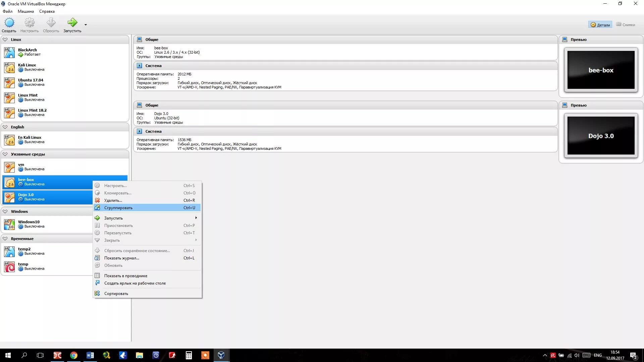Choose Удалить... in context menu
644x362 pixels.
[x=113, y=200]
